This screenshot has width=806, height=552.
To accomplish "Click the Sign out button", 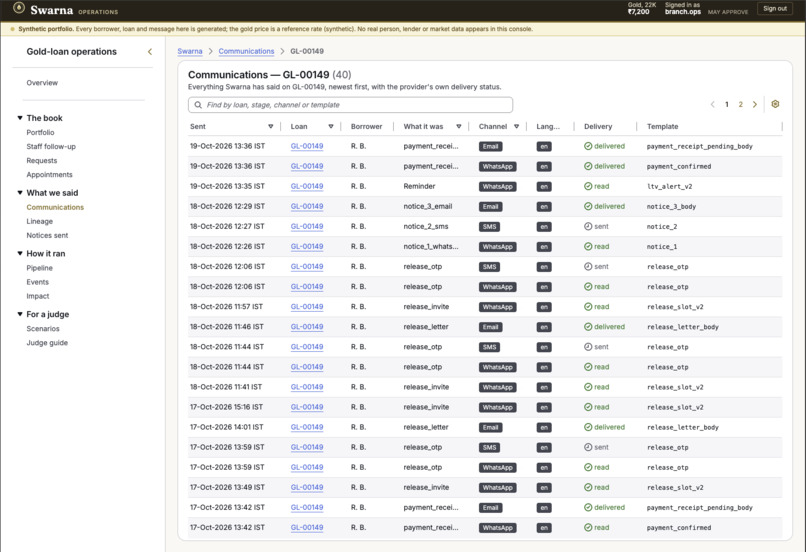I will pos(775,9).
